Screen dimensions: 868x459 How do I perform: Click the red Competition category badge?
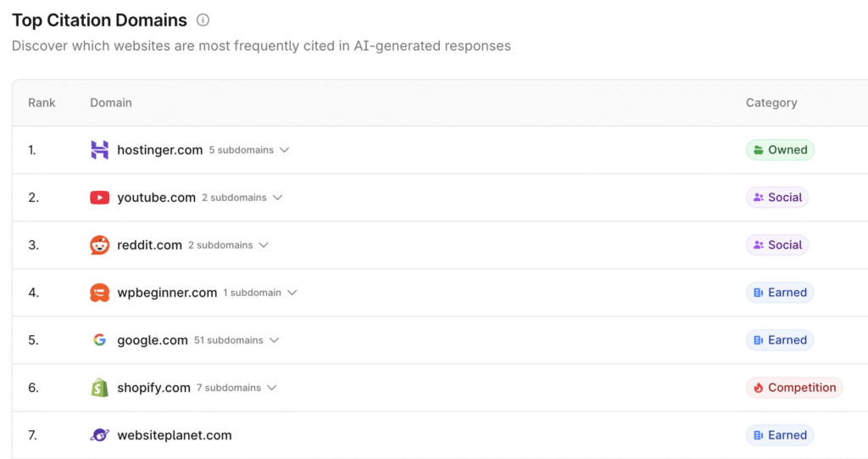(794, 388)
